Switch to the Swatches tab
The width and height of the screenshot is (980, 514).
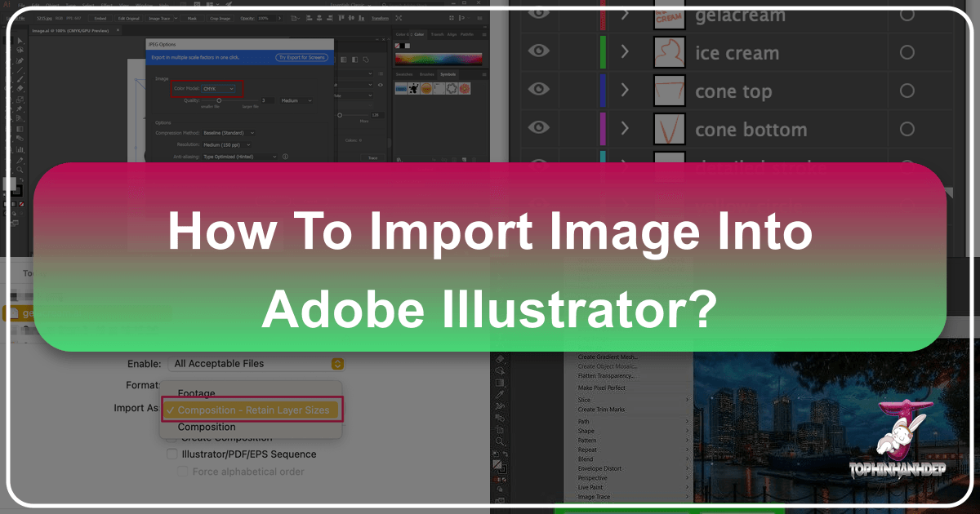(404, 73)
